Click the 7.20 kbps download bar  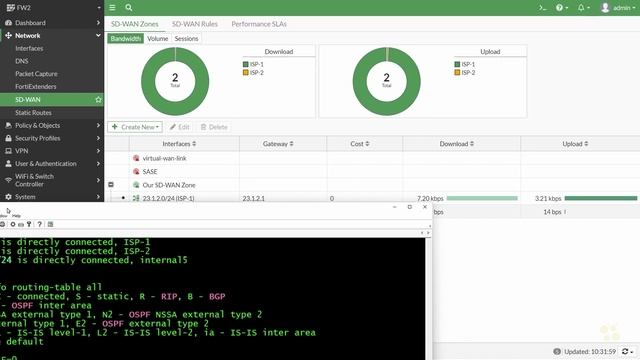(482, 198)
